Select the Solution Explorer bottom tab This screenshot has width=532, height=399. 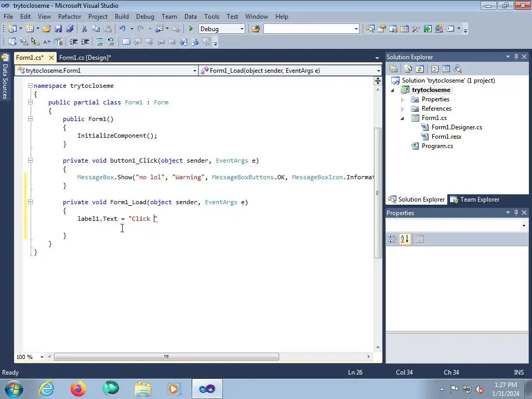[417, 199]
